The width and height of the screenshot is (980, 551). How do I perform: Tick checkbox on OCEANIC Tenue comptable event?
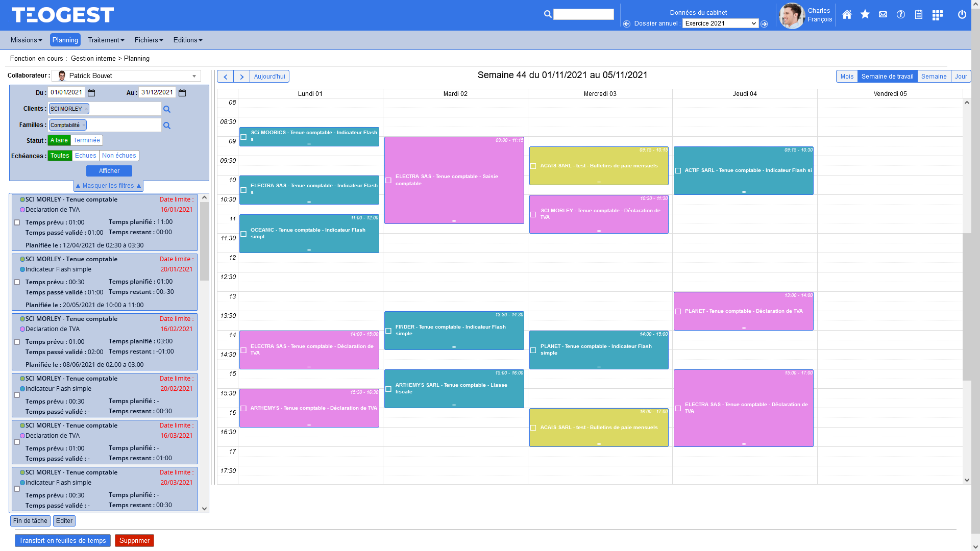(x=243, y=234)
